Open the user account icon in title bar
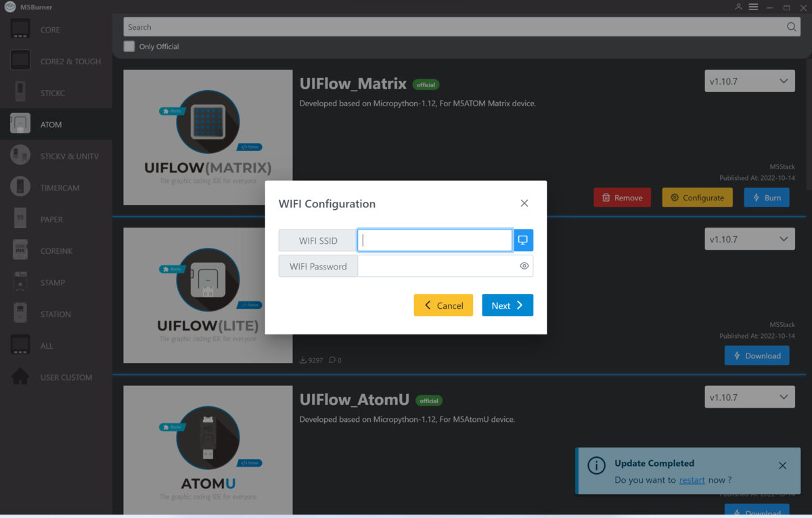The width and height of the screenshot is (812, 518). 738,7
